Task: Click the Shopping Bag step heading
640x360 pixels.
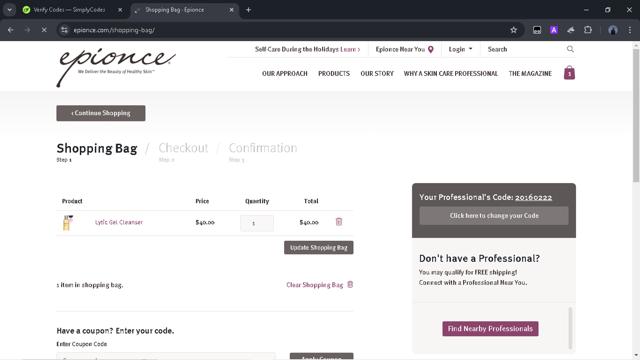Action: point(97,148)
